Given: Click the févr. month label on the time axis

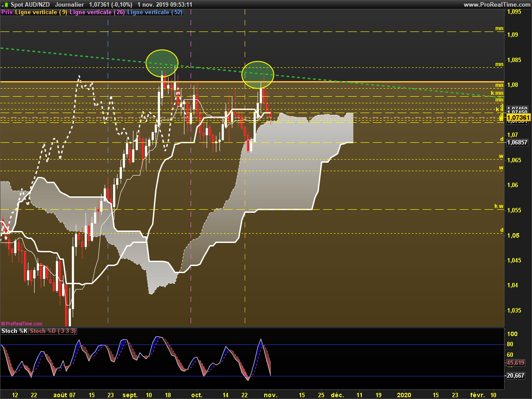Looking at the screenshot, I should [x=477, y=394].
